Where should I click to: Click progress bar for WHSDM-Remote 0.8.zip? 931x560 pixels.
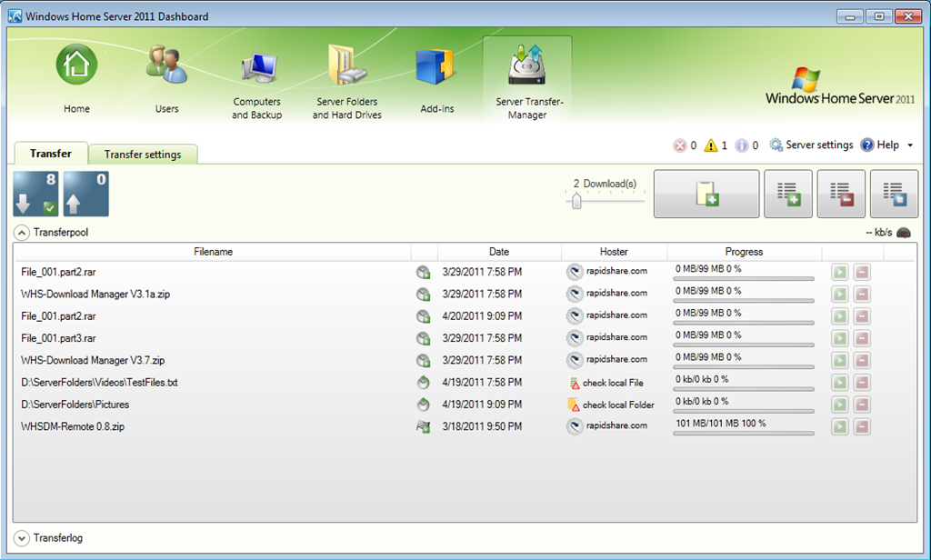[x=744, y=434]
